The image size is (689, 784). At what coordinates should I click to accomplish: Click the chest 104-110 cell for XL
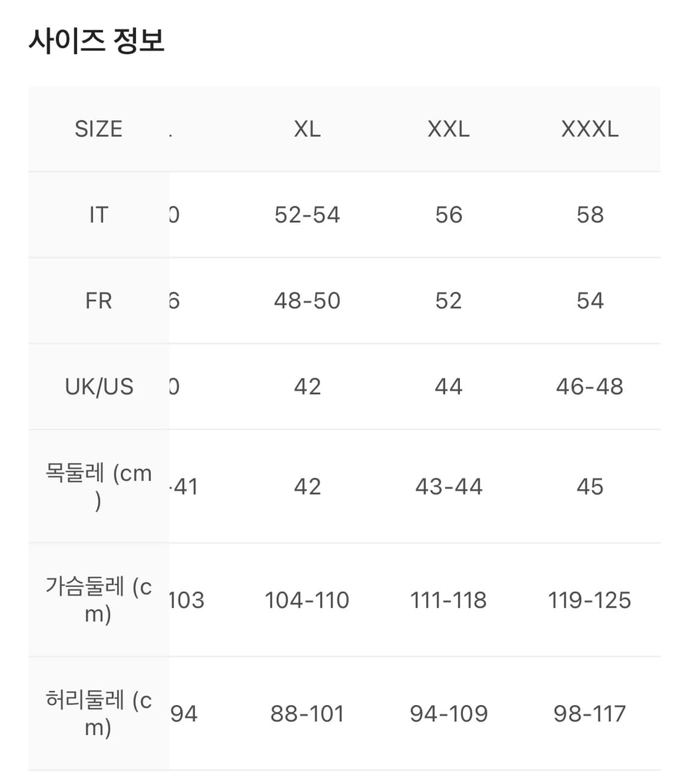(x=307, y=600)
